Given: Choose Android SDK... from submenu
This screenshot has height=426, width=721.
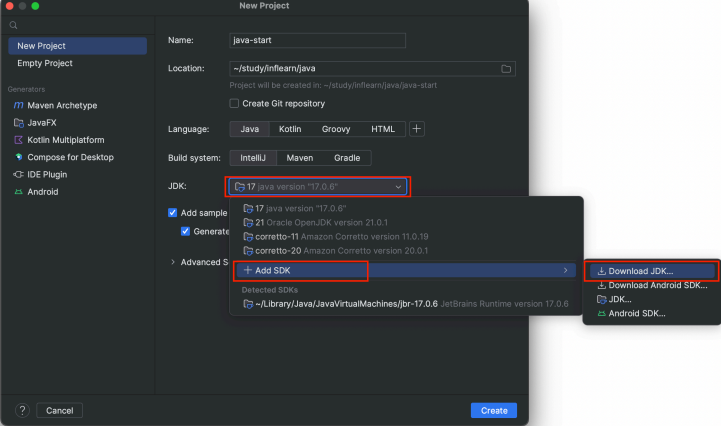Looking at the screenshot, I should click(x=652, y=314).
